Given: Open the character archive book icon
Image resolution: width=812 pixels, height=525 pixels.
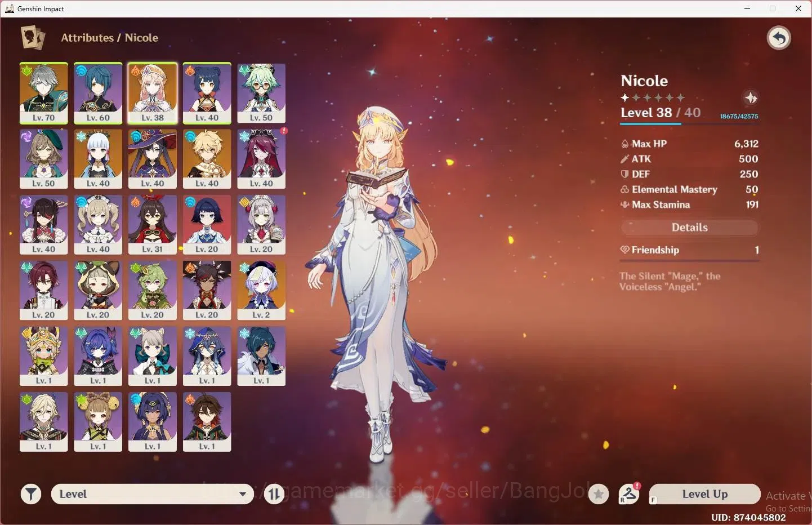Looking at the screenshot, I should [33, 38].
